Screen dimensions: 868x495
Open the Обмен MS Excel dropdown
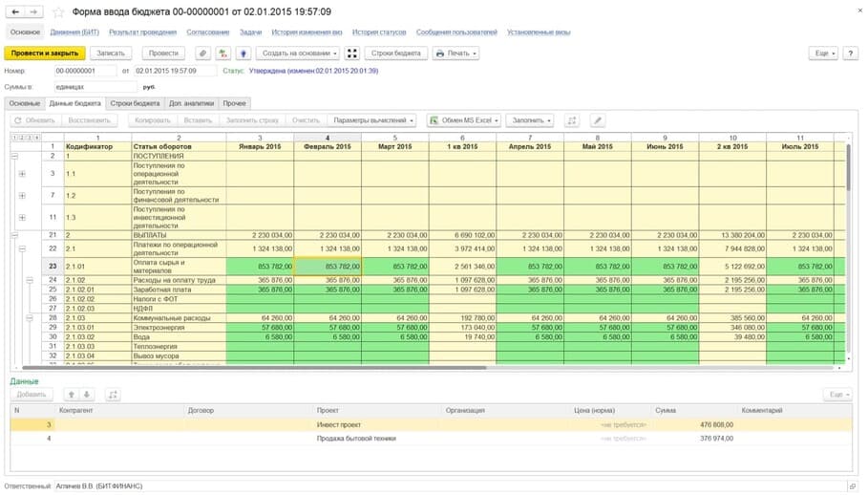point(464,120)
